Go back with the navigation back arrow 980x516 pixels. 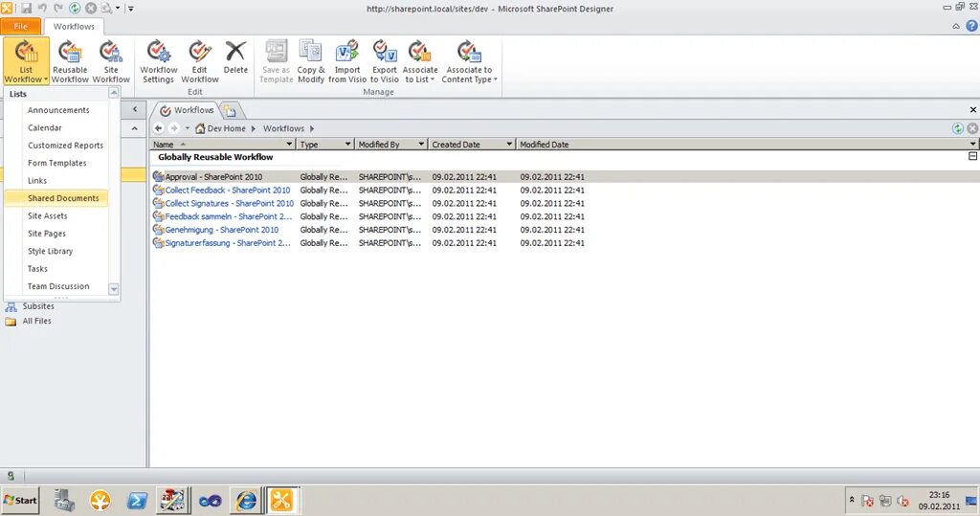click(x=159, y=128)
